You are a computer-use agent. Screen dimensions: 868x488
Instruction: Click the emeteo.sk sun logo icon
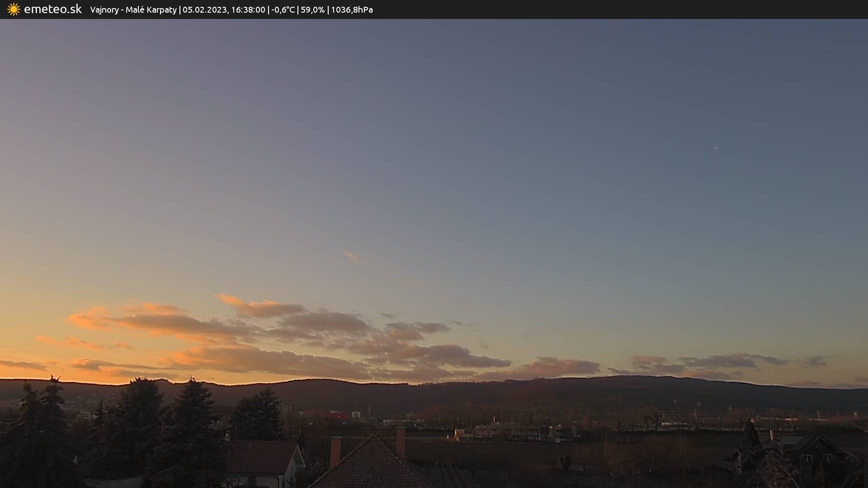click(14, 9)
